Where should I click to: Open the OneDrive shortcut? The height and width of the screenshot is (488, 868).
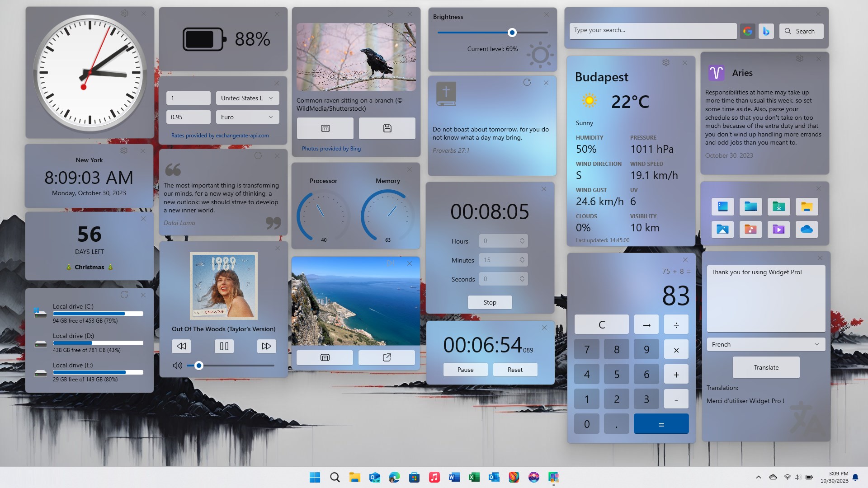pyautogui.click(x=807, y=230)
